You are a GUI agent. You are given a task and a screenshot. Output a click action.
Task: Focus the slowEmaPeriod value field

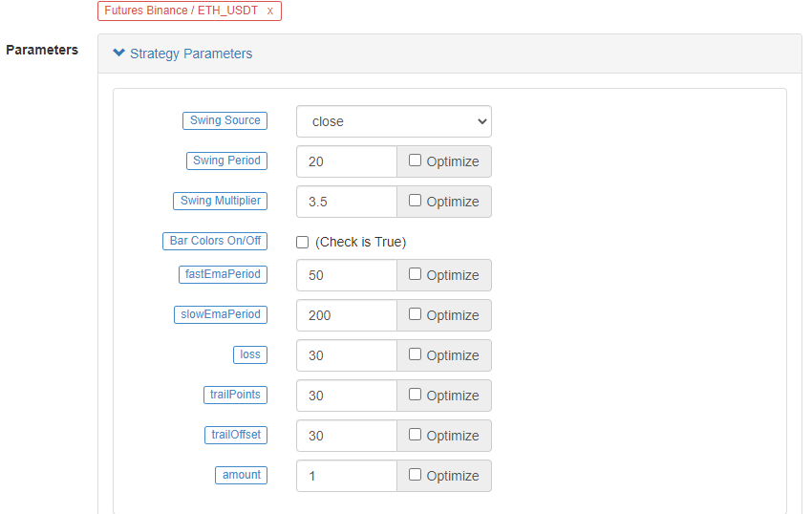tap(346, 315)
